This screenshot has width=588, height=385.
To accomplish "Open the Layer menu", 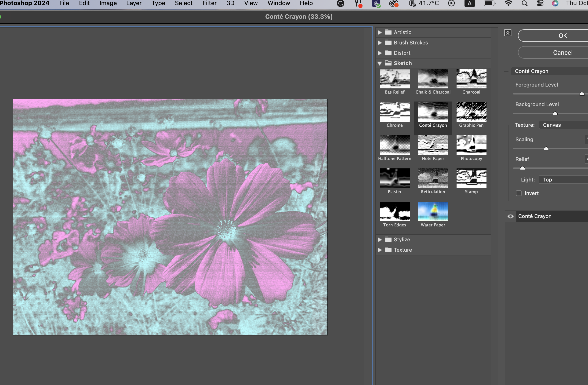I will coord(134,4).
